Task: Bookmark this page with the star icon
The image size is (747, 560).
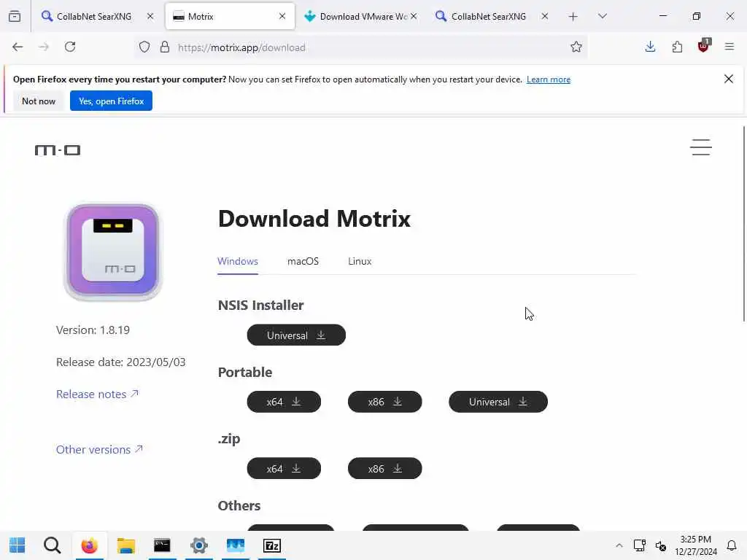Action: [x=576, y=47]
